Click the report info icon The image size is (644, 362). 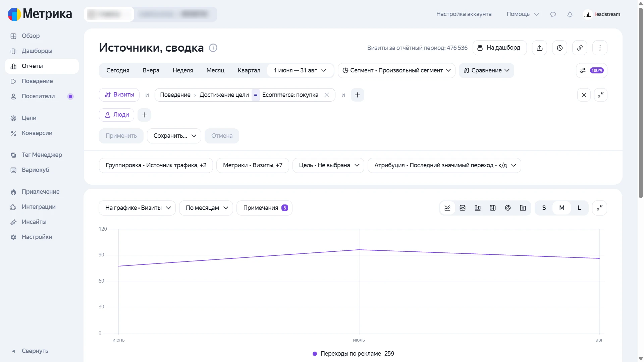[x=213, y=48]
